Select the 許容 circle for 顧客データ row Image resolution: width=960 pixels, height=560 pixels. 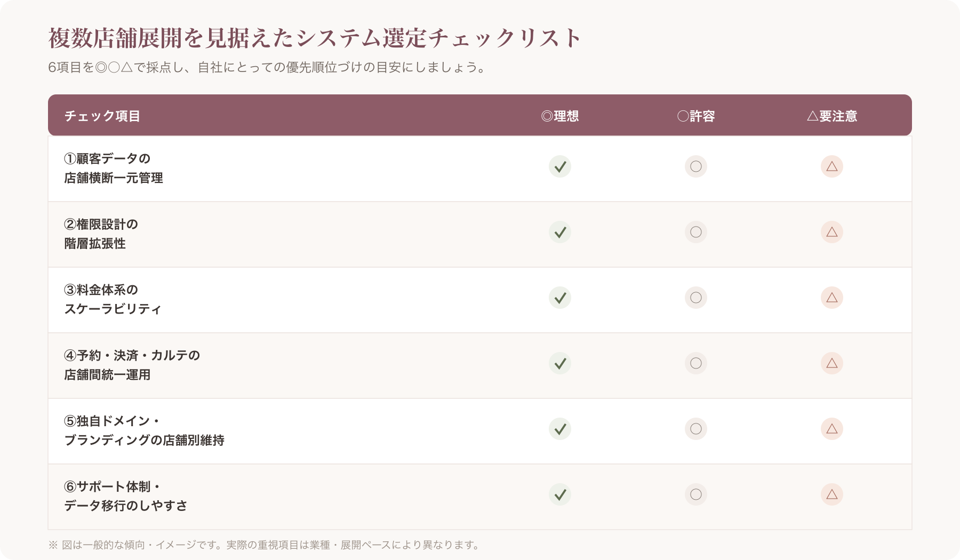696,166
